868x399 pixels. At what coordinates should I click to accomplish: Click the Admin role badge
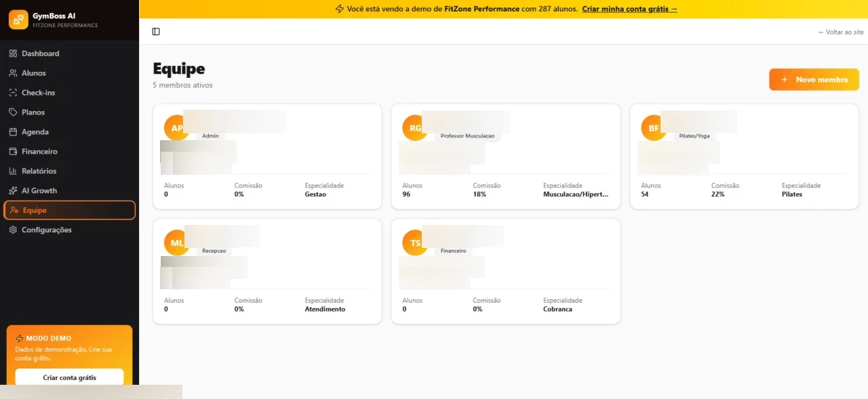coord(210,136)
